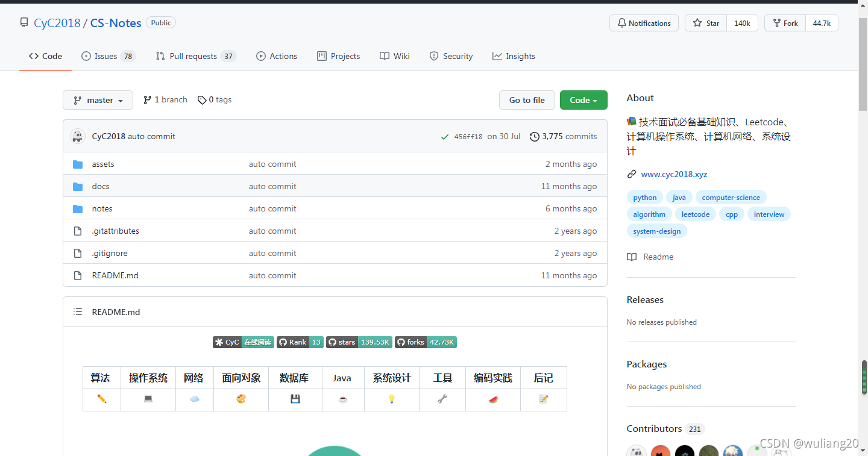Open the Insights tab
The width and height of the screenshot is (868, 456).
(514, 56)
